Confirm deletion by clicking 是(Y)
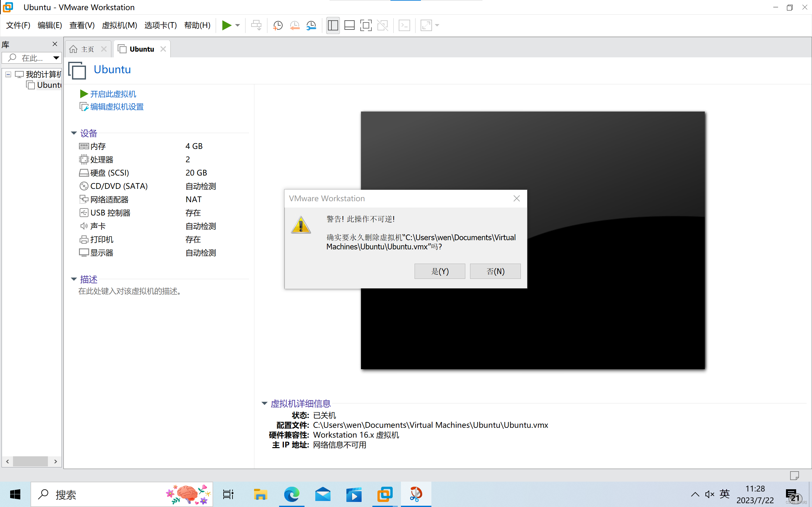This screenshot has height=507, width=812. point(440,271)
